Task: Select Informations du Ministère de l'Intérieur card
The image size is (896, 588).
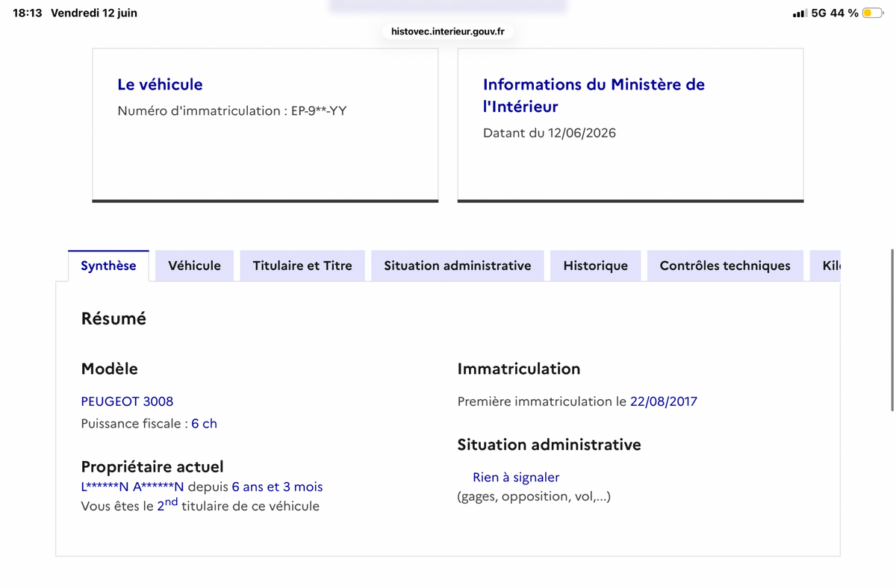Action: [630, 125]
